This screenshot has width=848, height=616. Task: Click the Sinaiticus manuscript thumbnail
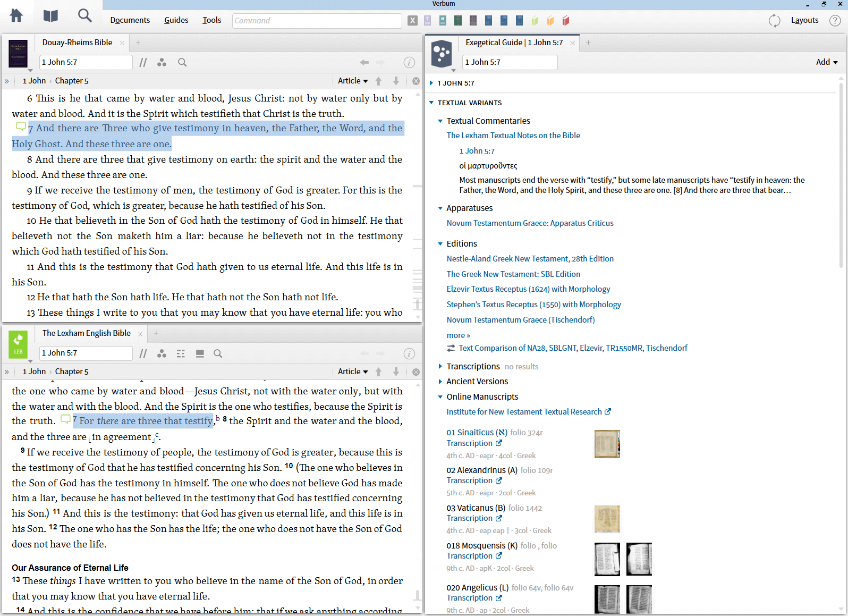coord(607,444)
